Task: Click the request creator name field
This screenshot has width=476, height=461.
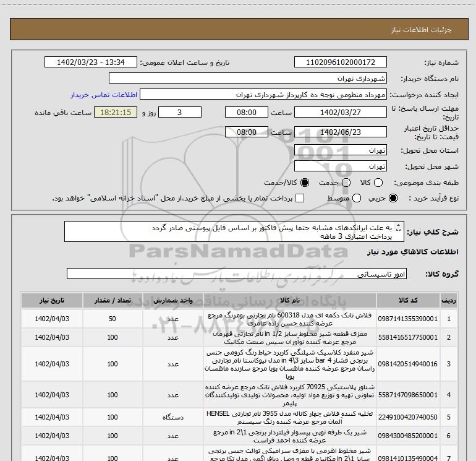Action: click(263, 95)
